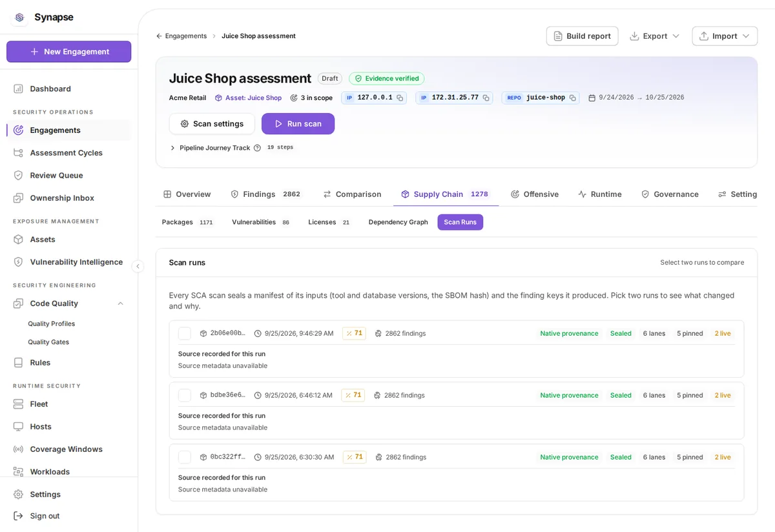
Task: Click the findings icon of run bdbe36e6
Action: coord(377,395)
